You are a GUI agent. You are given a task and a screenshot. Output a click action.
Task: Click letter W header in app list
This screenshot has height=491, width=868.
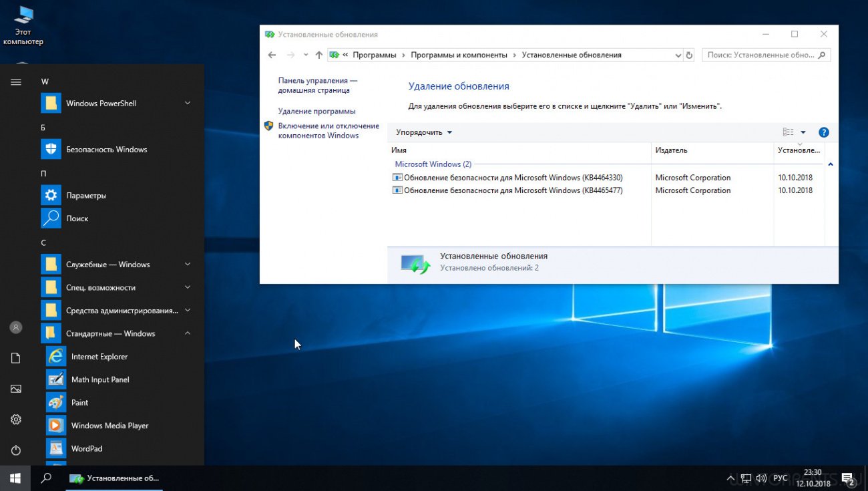click(45, 81)
